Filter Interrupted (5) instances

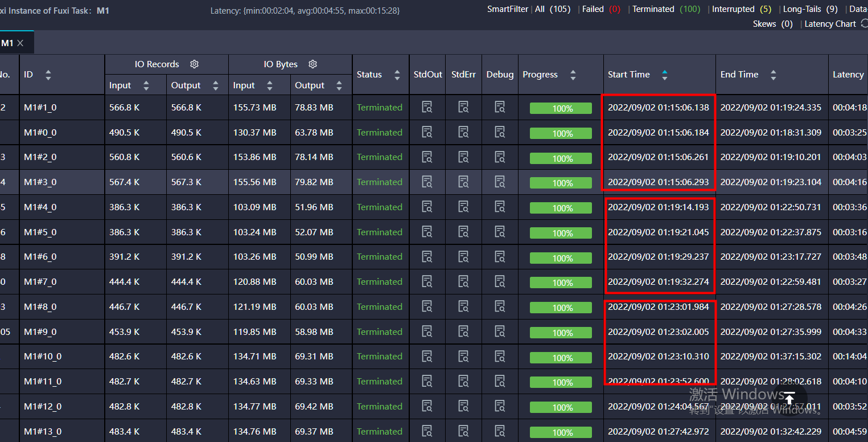point(742,9)
